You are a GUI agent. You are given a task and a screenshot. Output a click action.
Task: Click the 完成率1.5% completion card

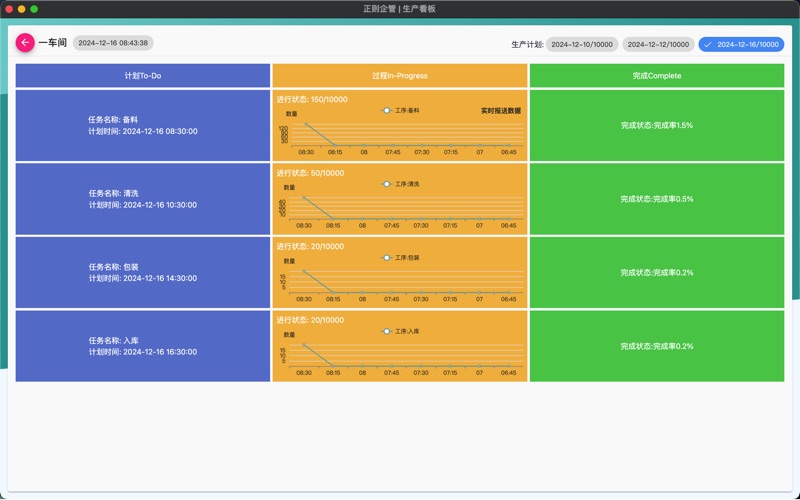click(x=656, y=125)
